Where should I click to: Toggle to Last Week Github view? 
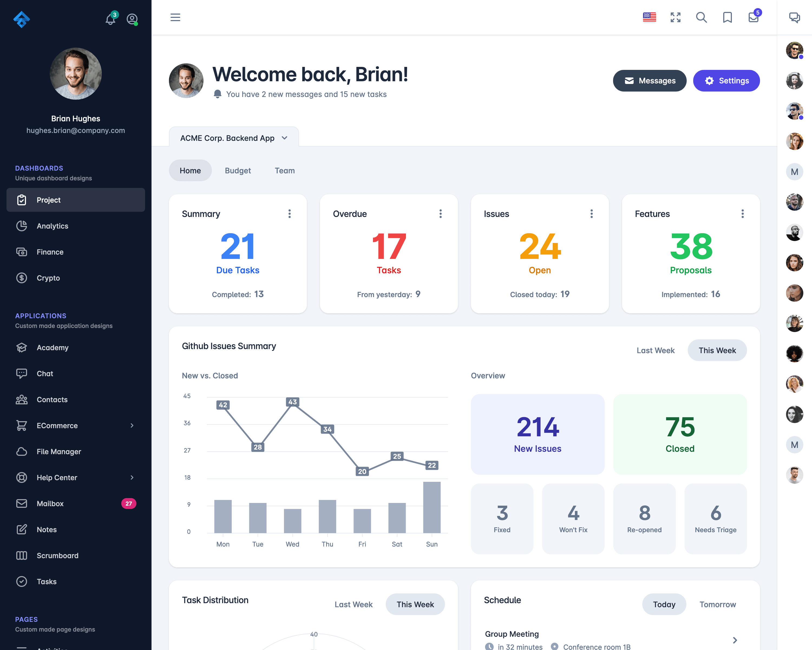pyautogui.click(x=656, y=350)
